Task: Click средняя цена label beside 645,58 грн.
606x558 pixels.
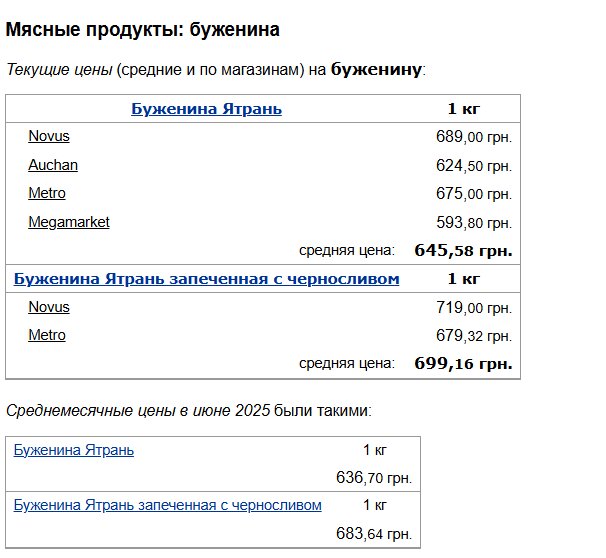Action: 347,250
